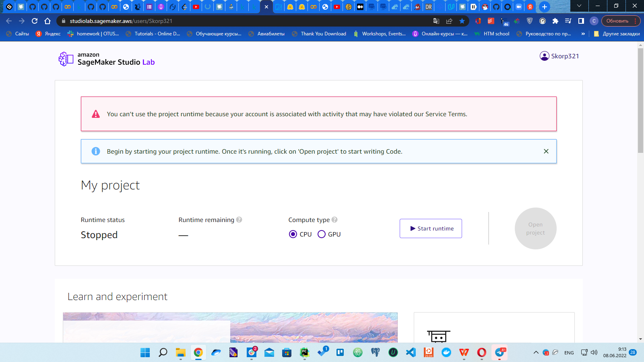This screenshot has width=644, height=362.
Task: Open the shield VPN extension icon
Action: click(x=530, y=21)
